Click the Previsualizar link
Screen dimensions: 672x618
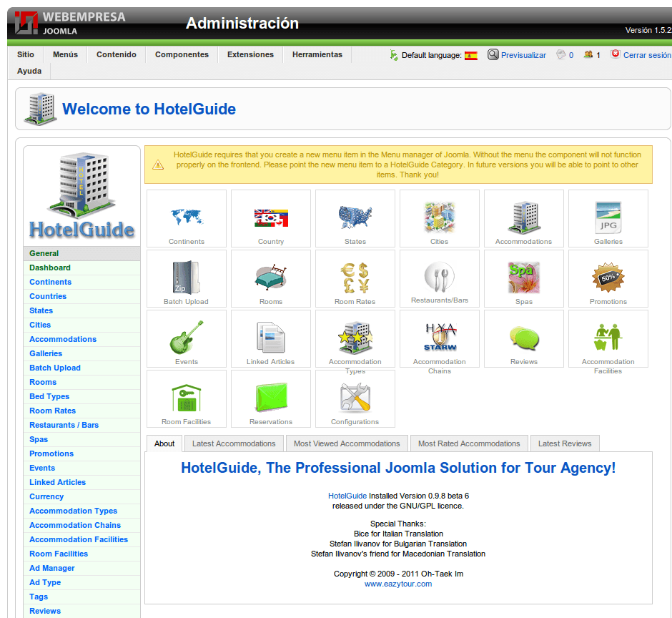pos(523,55)
